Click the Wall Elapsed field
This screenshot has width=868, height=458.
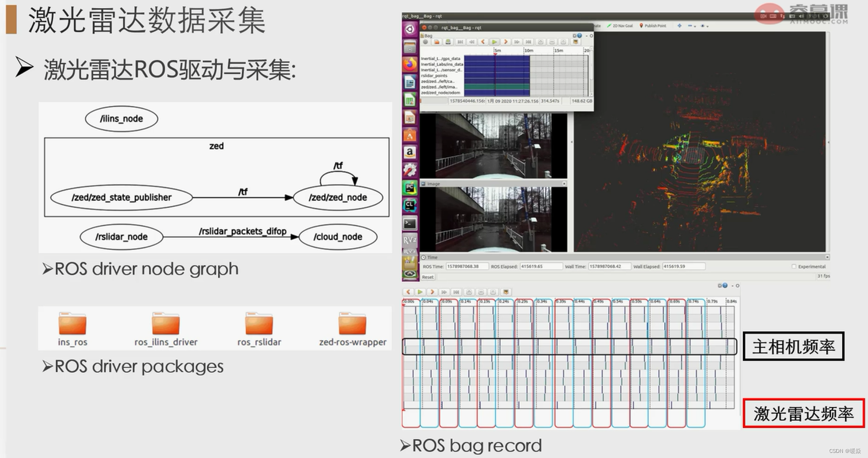click(x=683, y=267)
